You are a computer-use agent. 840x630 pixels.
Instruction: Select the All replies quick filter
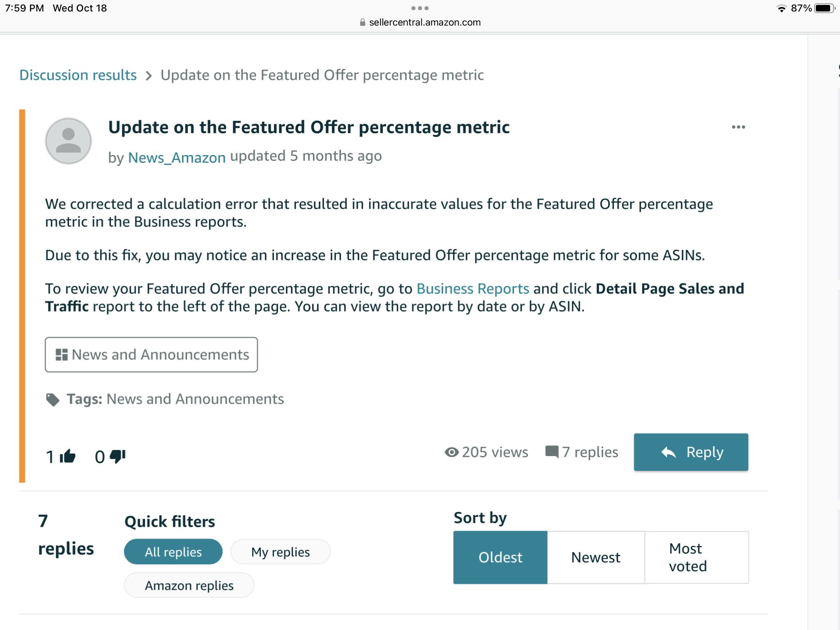click(x=173, y=552)
